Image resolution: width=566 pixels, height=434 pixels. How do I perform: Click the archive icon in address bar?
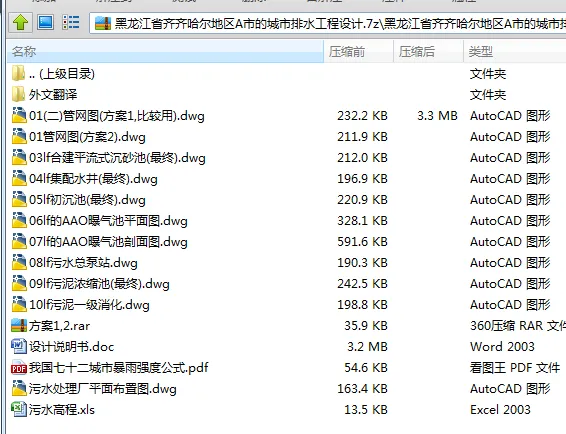coord(103,23)
